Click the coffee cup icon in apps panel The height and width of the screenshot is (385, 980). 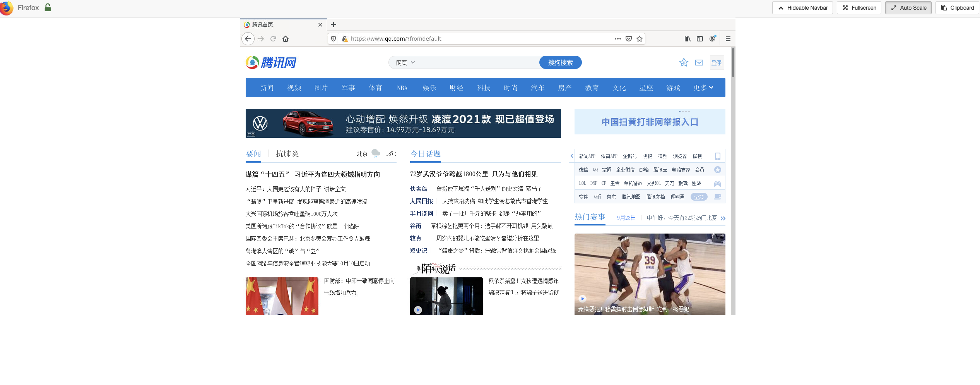coord(717,197)
